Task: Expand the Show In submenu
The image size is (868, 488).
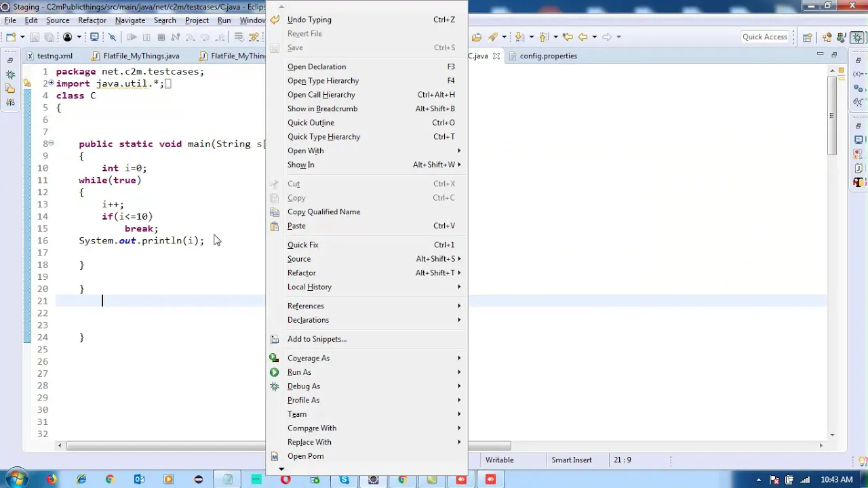Action: (x=367, y=165)
